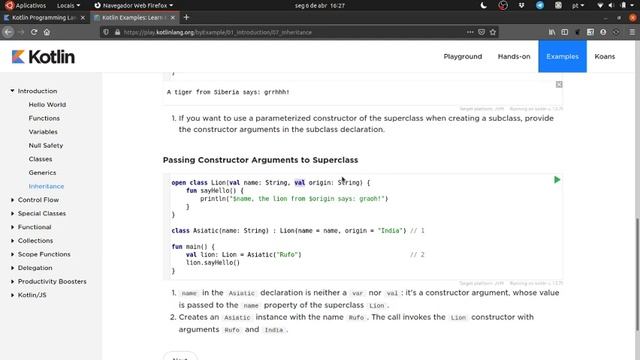Open the Locais menu dropdown

pyautogui.click(x=68, y=5)
